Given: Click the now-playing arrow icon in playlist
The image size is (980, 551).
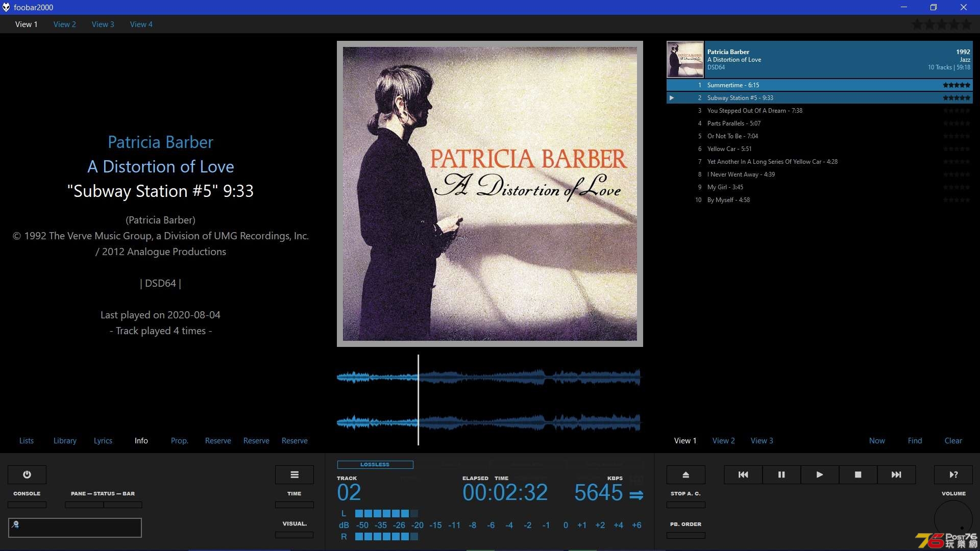Looking at the screenshot, I should click(x=672, y=98).
